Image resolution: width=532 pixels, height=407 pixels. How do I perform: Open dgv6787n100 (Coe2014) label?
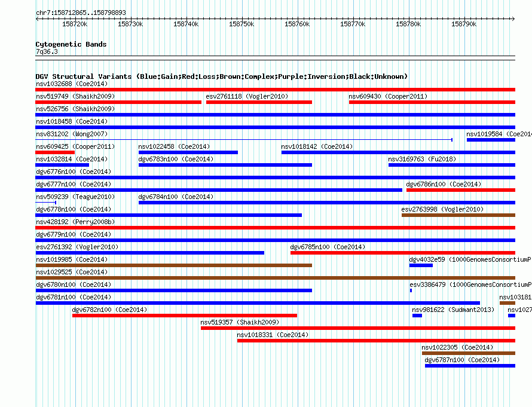462,360
